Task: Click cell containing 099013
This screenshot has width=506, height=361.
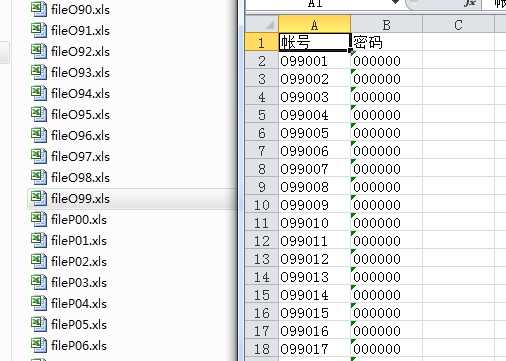Action: pyautogui.click(x=315, y=277)
